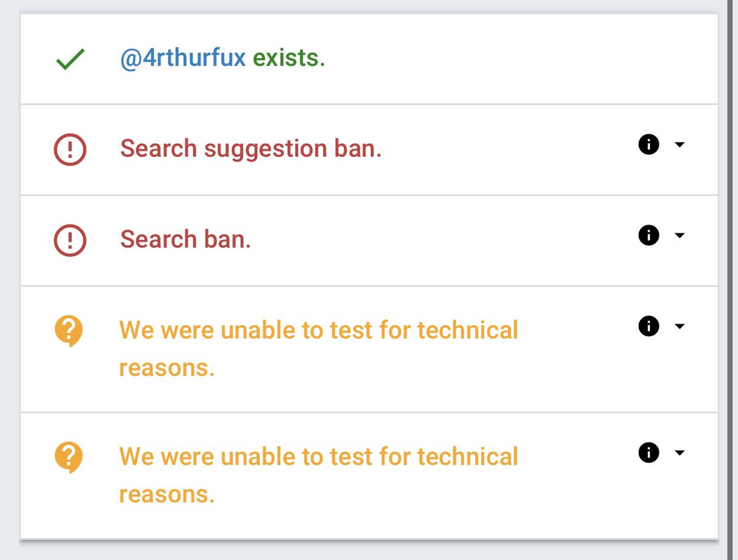Expand the last unable-to-test row arrow
This screenshot has width=738, height=560.
tap(680, 453)
